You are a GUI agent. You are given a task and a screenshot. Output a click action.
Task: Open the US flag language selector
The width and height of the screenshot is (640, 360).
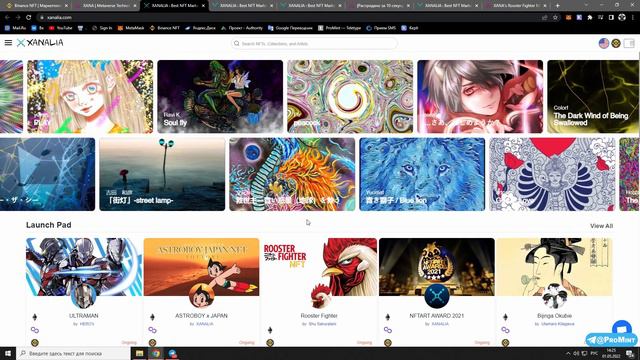[x=604, y=43]
